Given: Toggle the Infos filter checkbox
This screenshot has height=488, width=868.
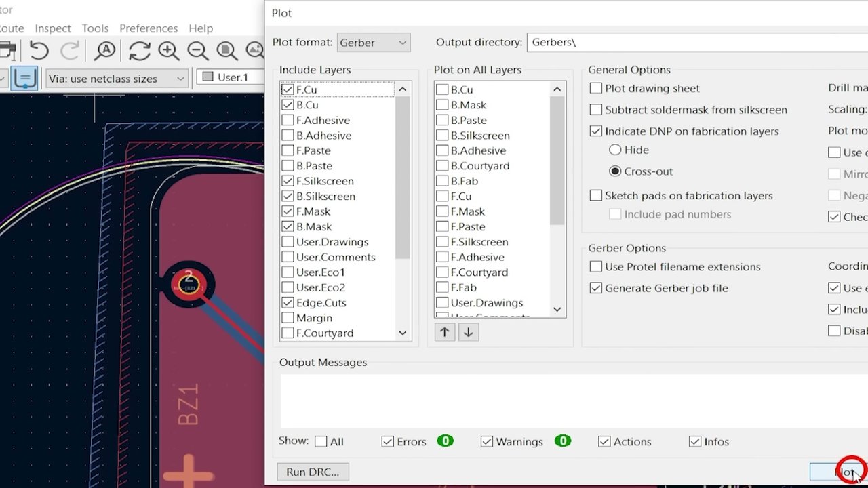Looking at the screenshot, I should (694, 441).
